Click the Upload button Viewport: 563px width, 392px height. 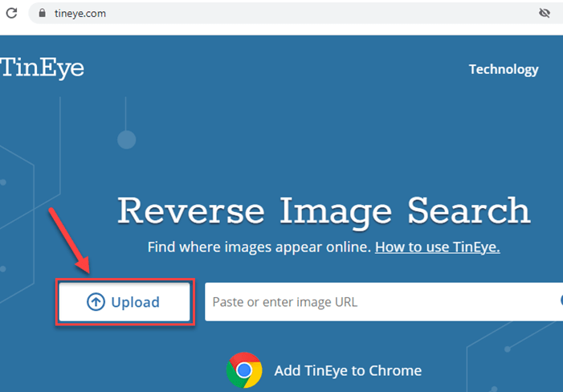pyautogui.click(x=124, y=302)
